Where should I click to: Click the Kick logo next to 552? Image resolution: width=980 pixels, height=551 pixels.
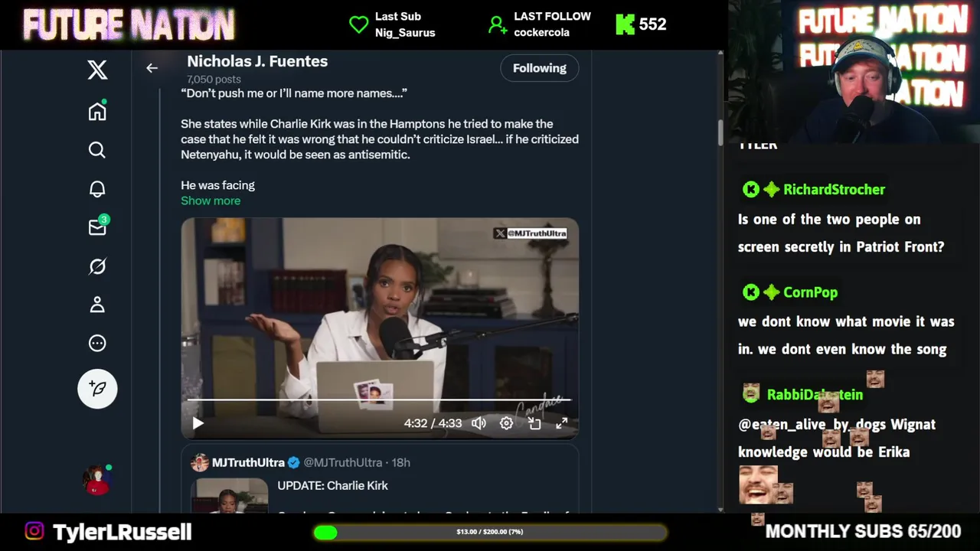pyautogui.click(x=625, y=24)
